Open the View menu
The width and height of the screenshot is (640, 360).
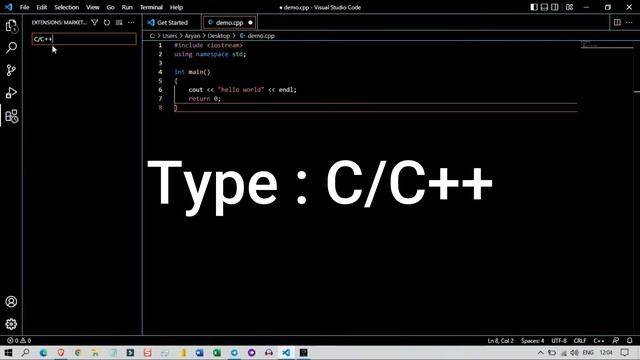pos(93,7)
